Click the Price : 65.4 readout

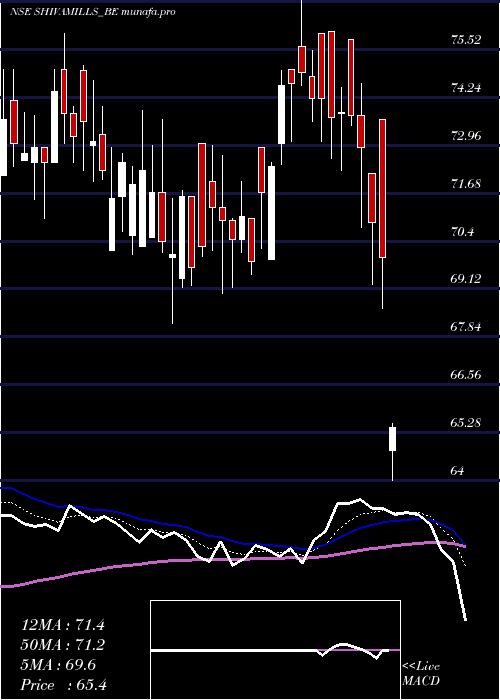pos(63,685)
